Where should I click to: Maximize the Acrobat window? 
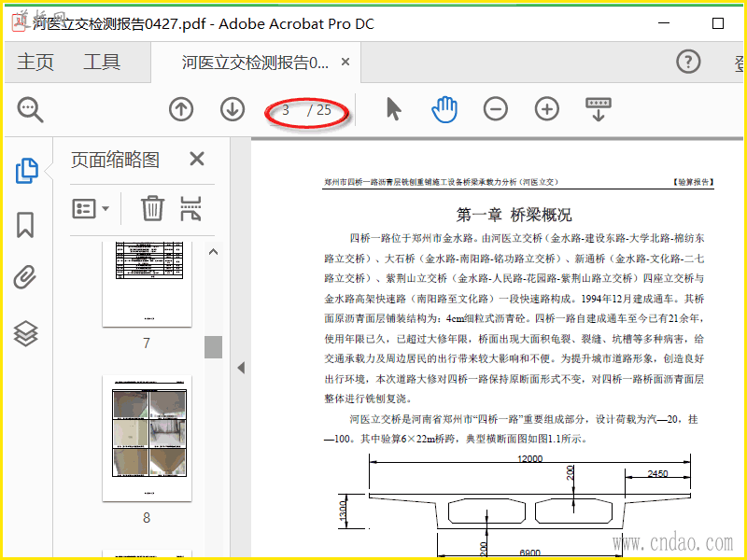718,22
